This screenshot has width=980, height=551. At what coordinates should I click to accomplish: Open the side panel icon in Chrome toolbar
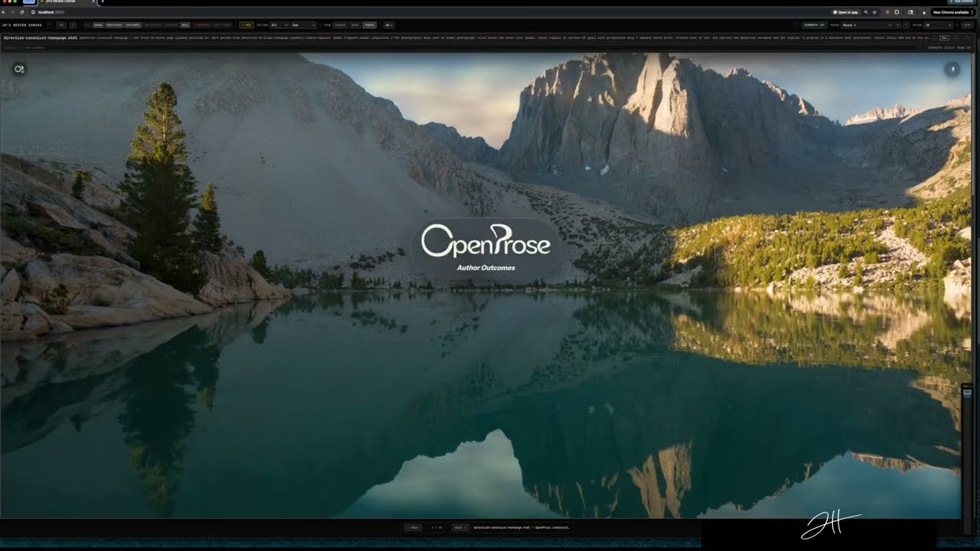pos(910,12)
